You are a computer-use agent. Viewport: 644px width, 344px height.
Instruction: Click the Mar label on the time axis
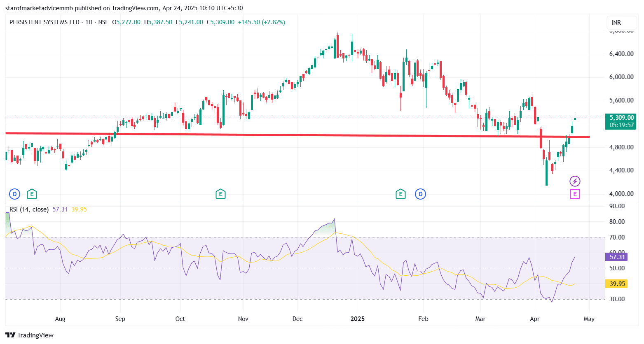point(480,319)
